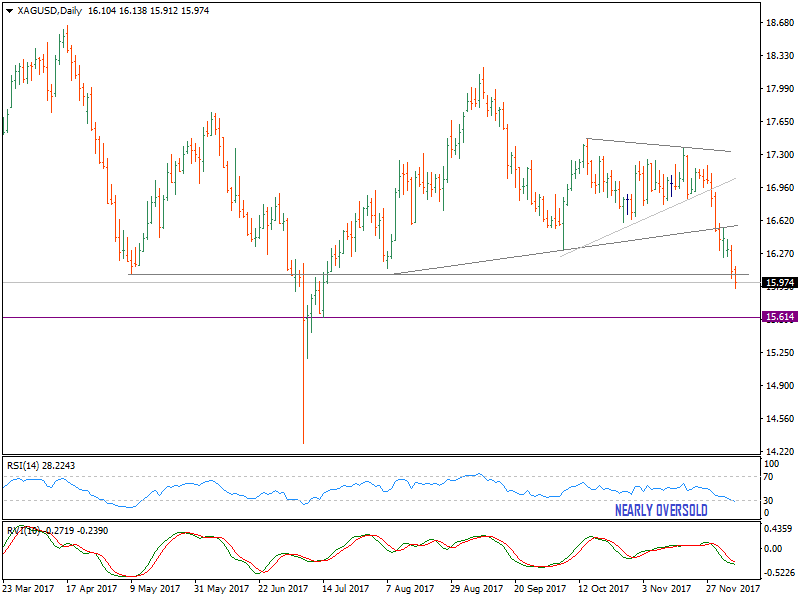Select the 29 Aug 2017 date marker
The width and height of the screenshot is (800, 600).
coord(478,590)
